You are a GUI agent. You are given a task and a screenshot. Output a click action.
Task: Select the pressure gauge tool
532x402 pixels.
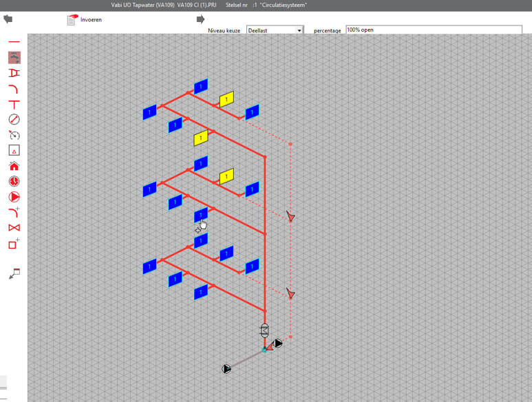pyautogui.click(x=14, y=135)
